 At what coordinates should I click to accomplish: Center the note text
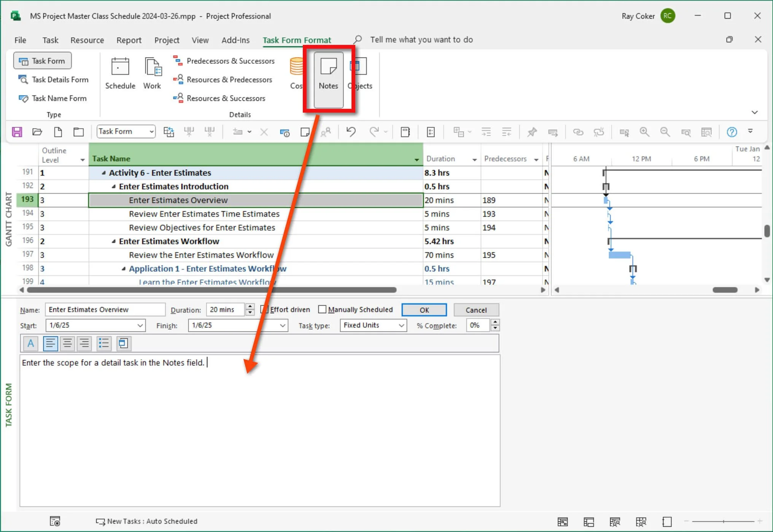click(67, 343)
